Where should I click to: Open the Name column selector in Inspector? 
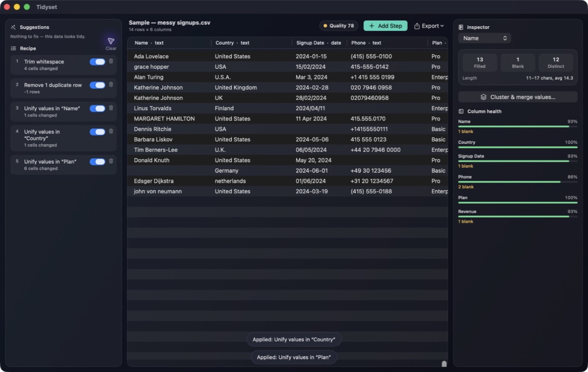pyautogui.click(x=484, y=38)
